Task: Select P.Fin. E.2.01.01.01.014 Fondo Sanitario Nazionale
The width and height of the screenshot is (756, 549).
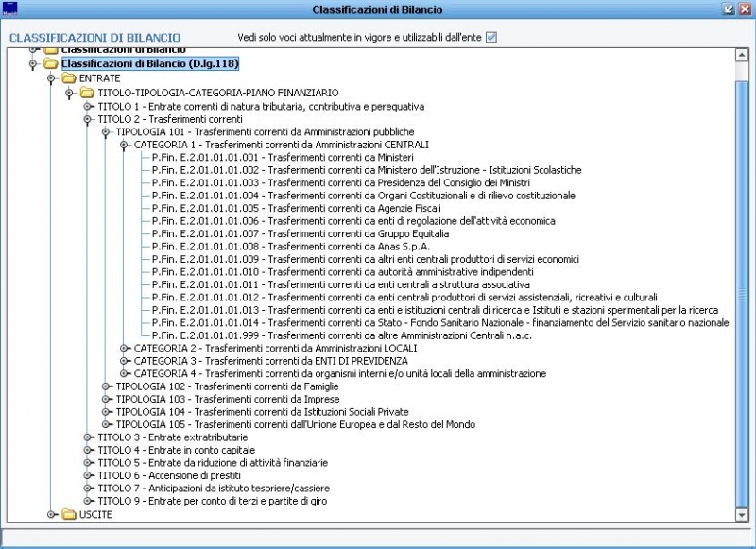Action: coord(440,322)
